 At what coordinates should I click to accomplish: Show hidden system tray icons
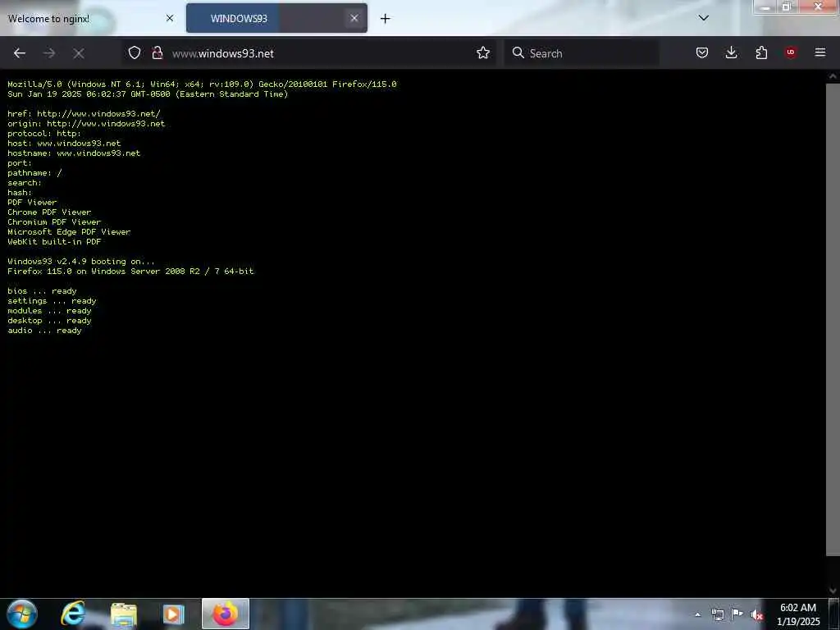[x=697, y=615]
